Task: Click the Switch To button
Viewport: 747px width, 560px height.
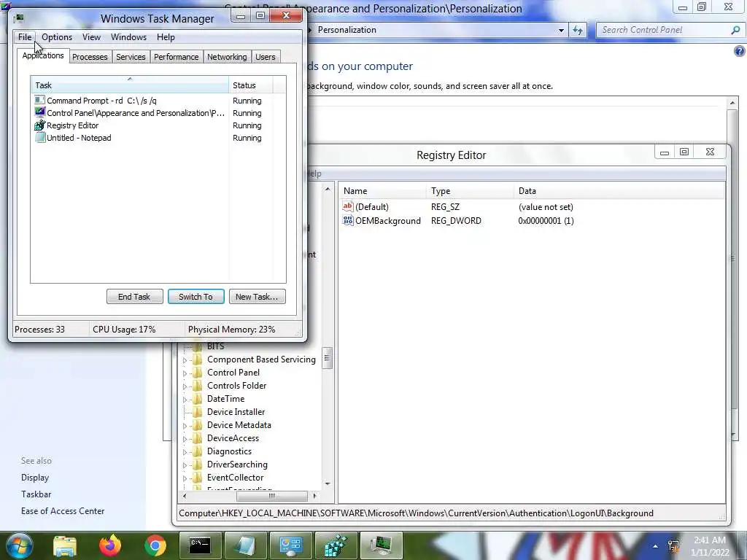Action: click(196, 297)
